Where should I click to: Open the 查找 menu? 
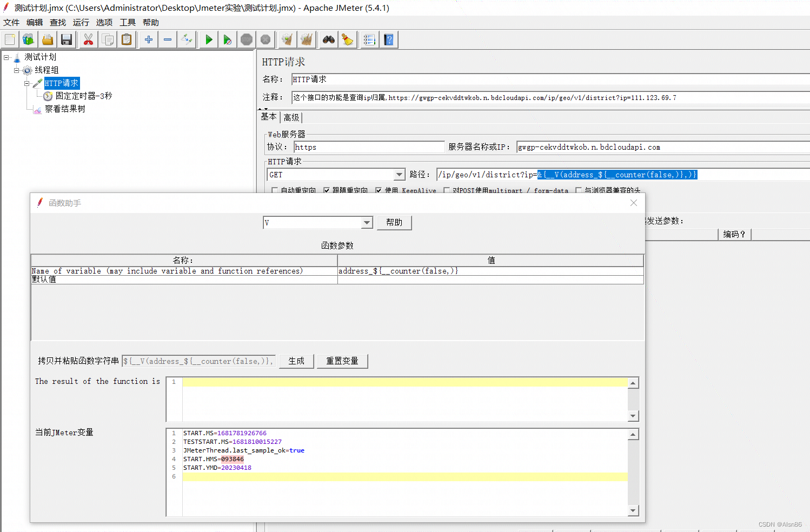coord(58,22)
